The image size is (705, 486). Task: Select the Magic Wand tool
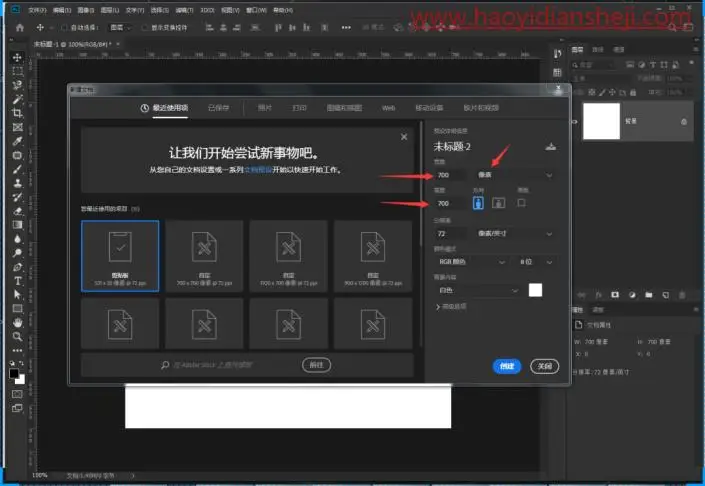coord(17,99)
